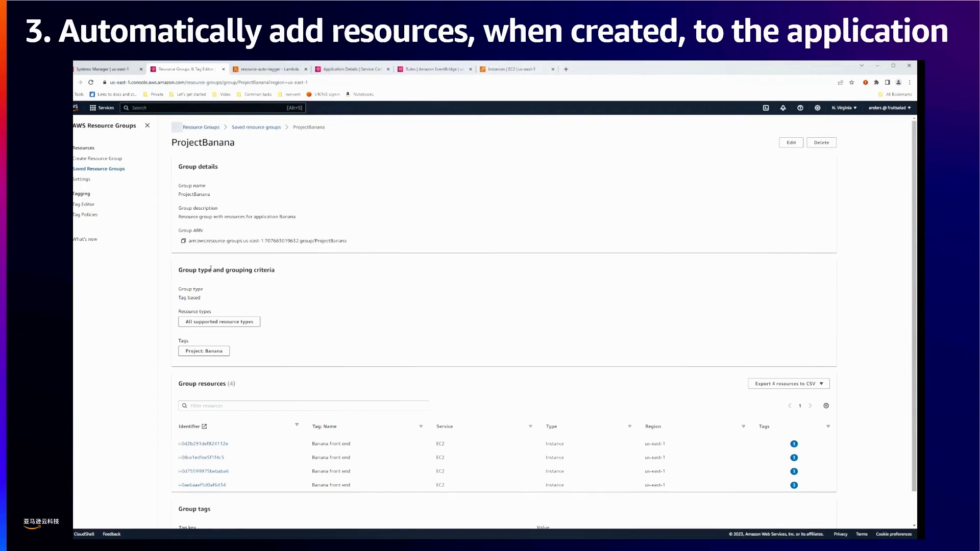Click the page vertical scrollbar
Screen dimensions: 980x551
tap(914, 306)
